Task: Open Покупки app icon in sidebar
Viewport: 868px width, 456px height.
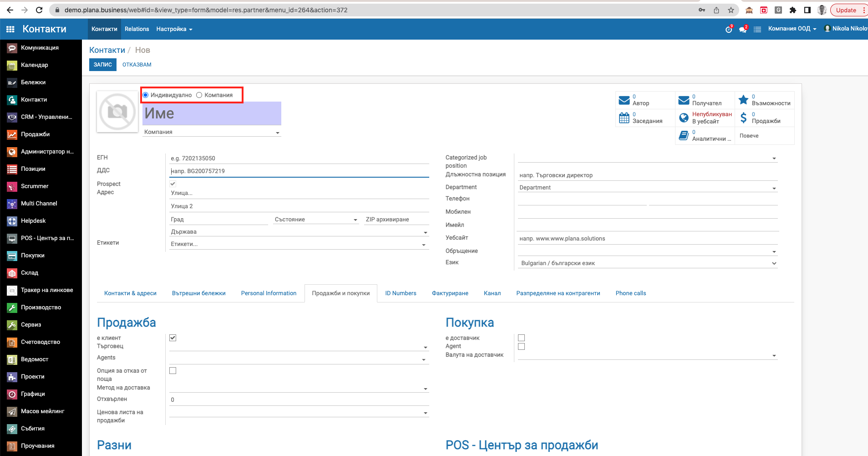Action: [x=12, y=256]
